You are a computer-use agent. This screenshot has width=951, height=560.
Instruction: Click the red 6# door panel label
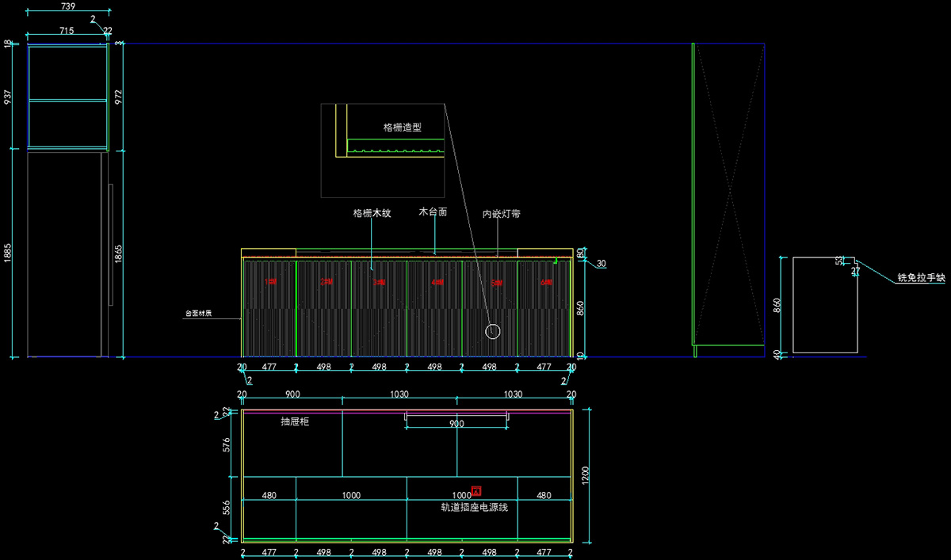coord(546,282)
